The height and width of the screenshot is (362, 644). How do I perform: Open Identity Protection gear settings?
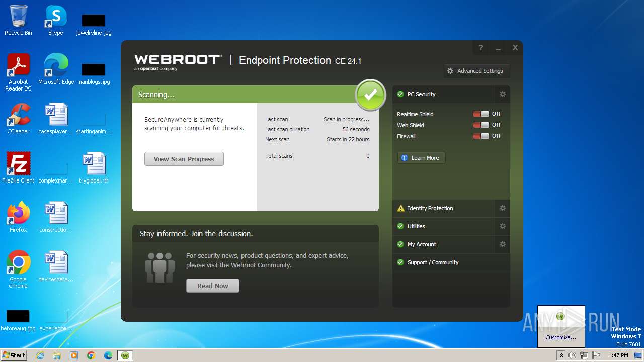pos(502,208)
